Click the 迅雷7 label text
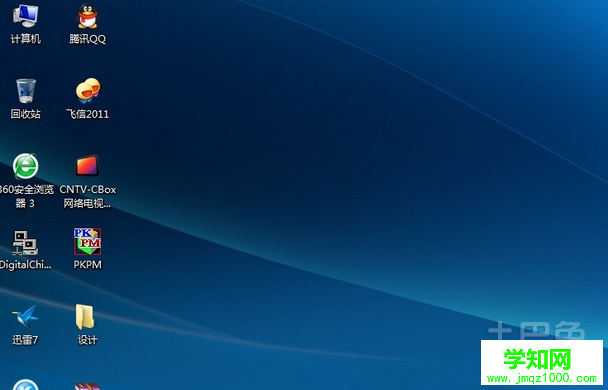The width and height of the screenshot is (608, 390). click(x=25, y=340)
